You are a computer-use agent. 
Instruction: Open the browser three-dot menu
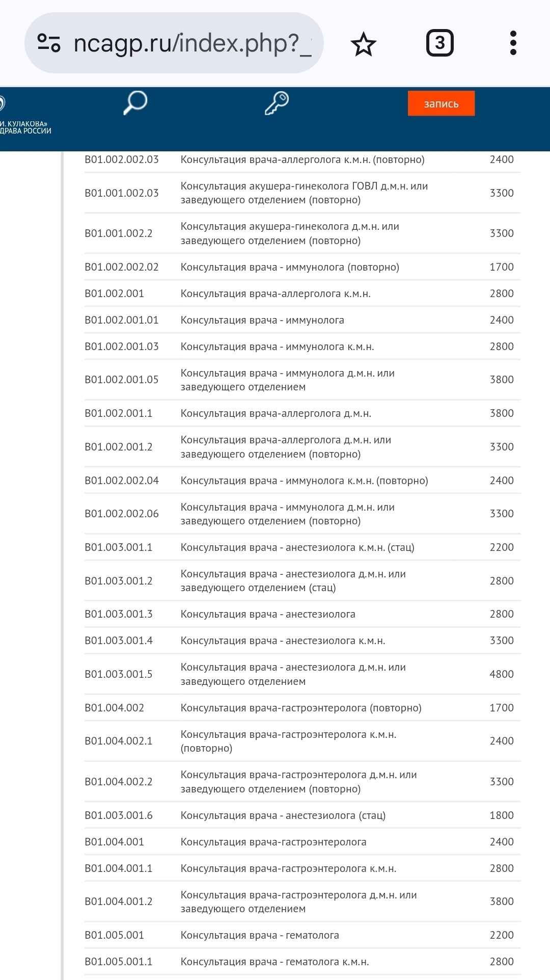[513, 43]
